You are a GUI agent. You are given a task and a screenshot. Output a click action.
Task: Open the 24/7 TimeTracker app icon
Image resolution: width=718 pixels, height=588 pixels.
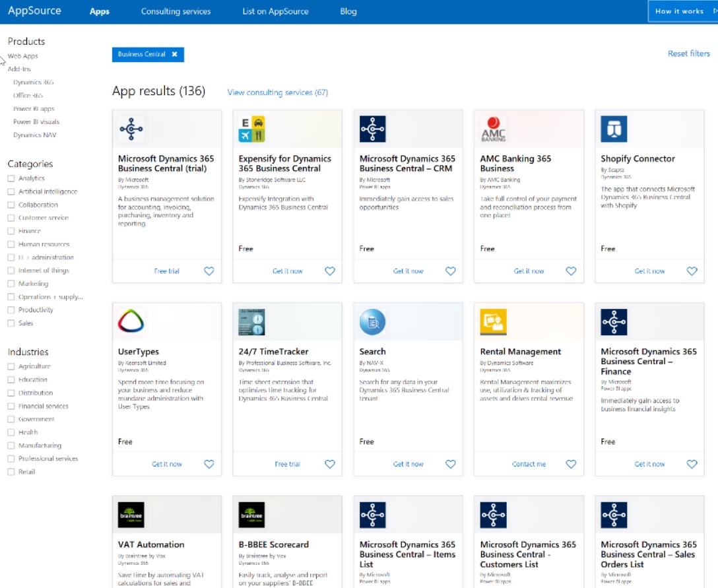[x=252, y=322]
